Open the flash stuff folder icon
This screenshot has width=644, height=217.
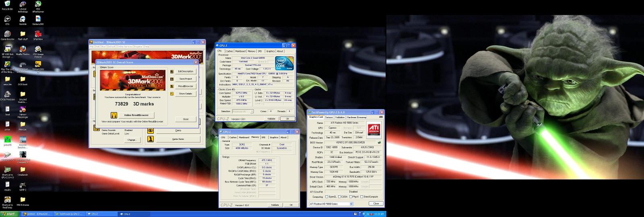point(23,35)
